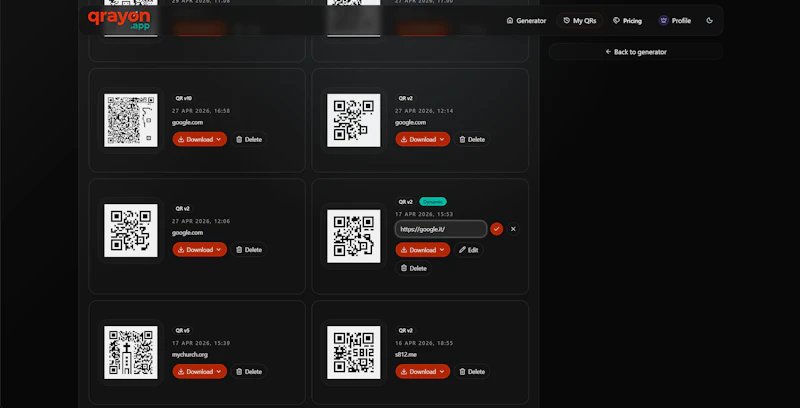Delete the QR created at 12:14
The width and height of the screenshot is (800, 408).
(471, 139)
